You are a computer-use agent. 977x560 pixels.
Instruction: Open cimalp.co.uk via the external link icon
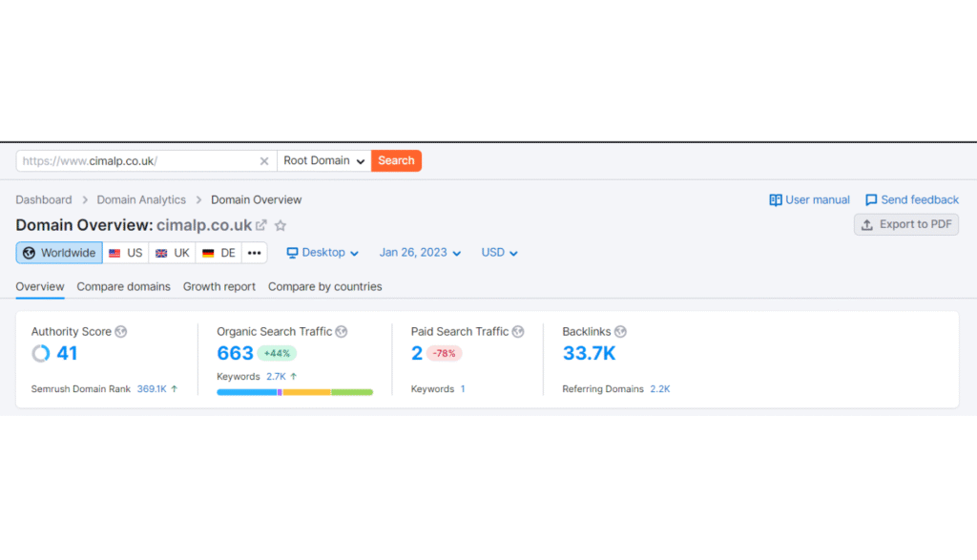(x=261, y=225)
